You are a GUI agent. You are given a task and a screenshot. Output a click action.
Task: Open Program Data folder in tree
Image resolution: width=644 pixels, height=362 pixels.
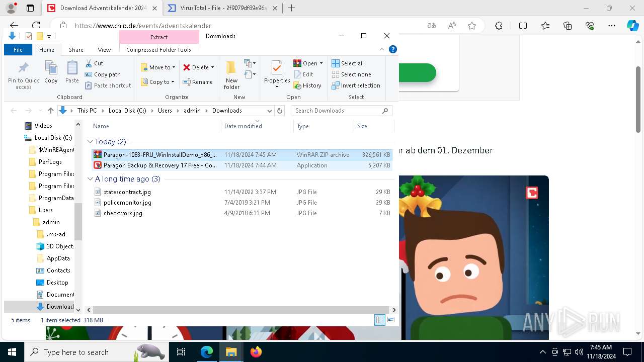click(52, 198)
